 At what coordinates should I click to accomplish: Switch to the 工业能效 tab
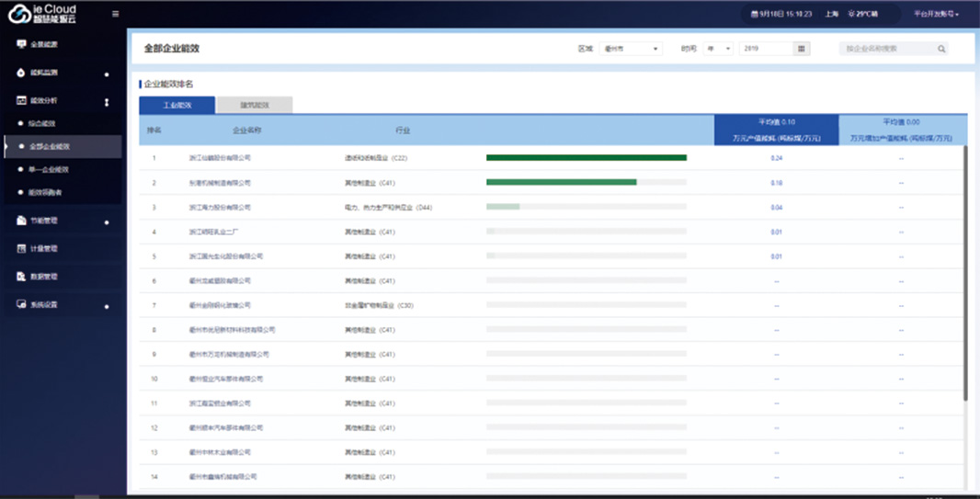tap(177, 106)
